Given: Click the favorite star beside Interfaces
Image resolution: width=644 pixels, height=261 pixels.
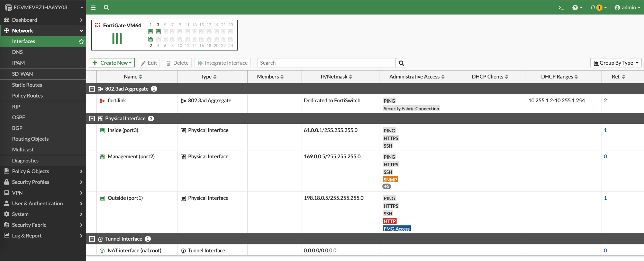Looking at the screenshot, I should click(x=81, y=41).
